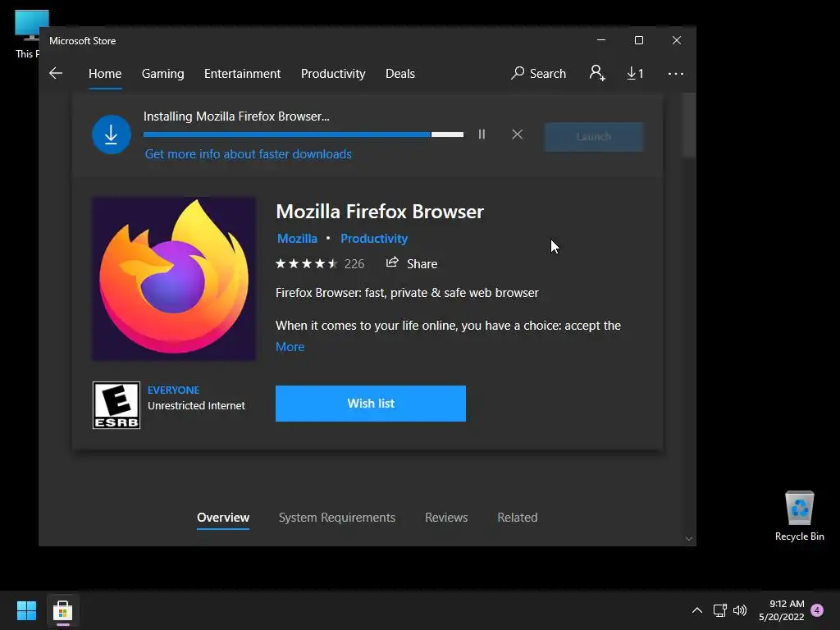Viewport: 840px width, 630px height.
Task: Add Firefox to Wish list
Action: [371, 404]
